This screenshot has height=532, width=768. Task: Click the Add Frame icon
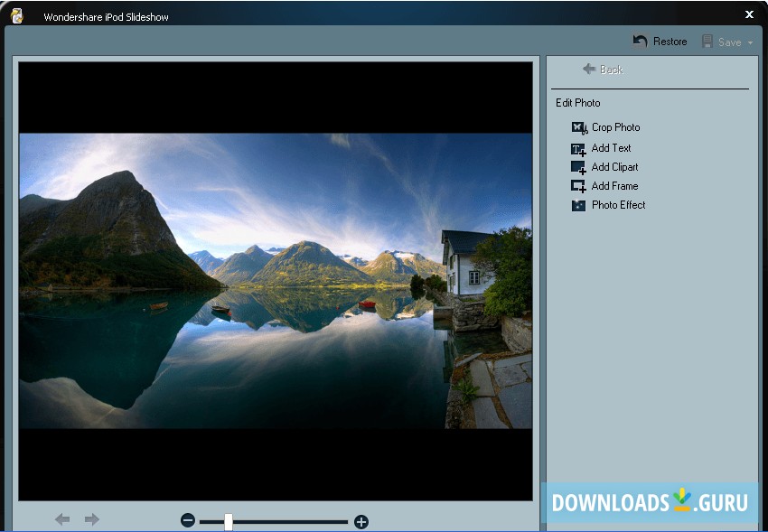[578, 186]
